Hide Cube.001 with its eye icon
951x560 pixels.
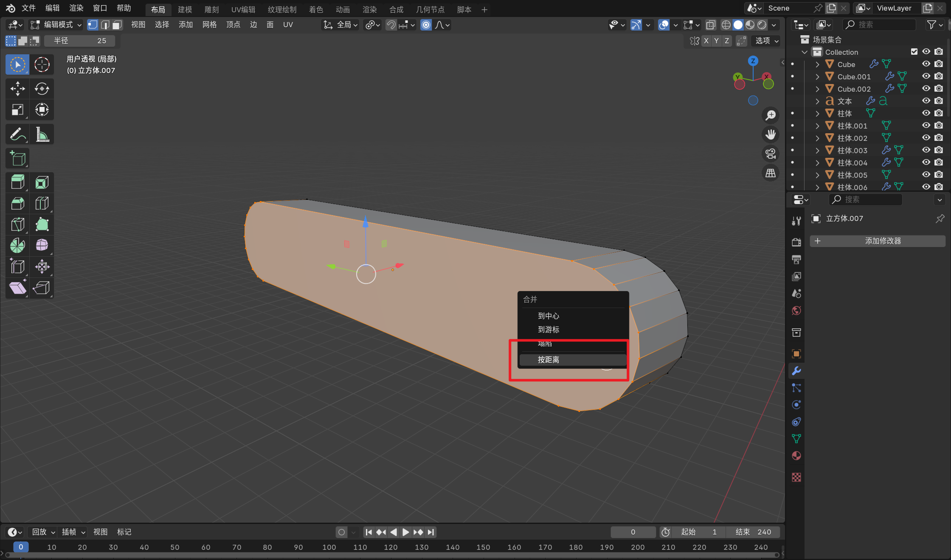point(926,76)
